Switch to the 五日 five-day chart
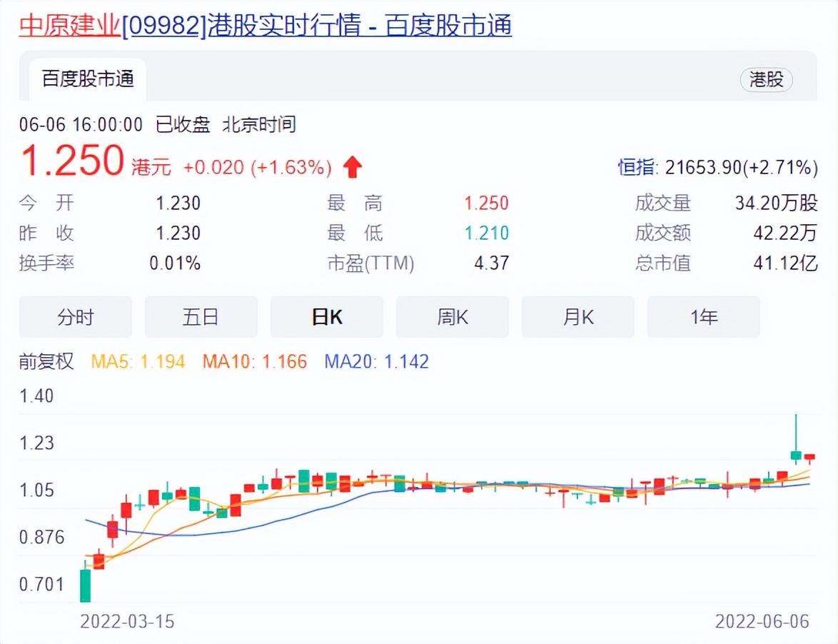 click(x=201, y=316)
